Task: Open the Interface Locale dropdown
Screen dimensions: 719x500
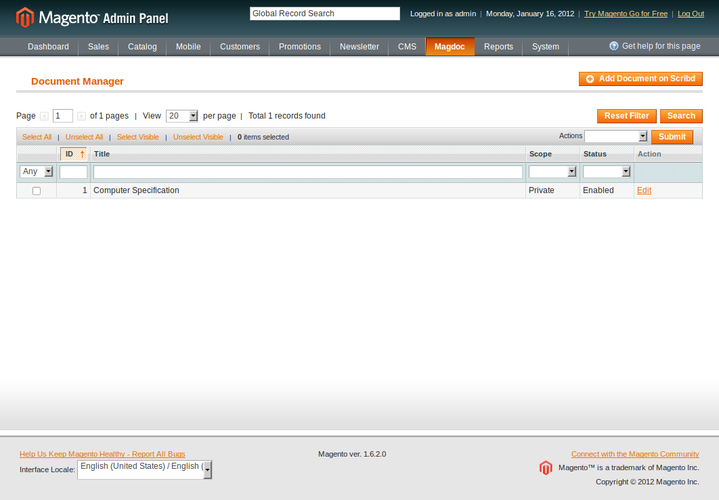Action: [x=144, y=470]
